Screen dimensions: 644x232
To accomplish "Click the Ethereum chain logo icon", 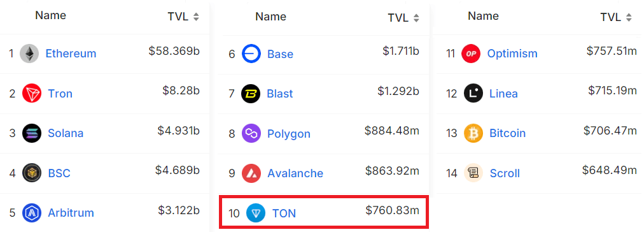I will (29, 54).
